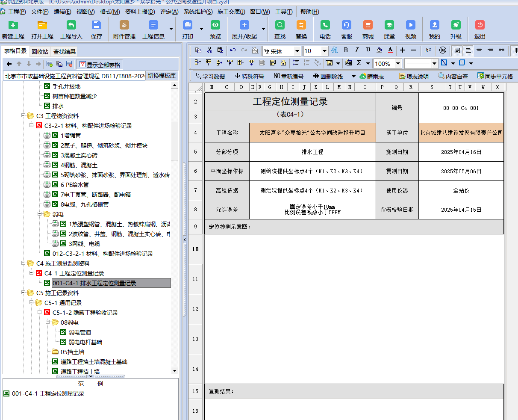The image size is (518, 420).
Task: Open the 100% zoom dropdown
Action: click(x=398, y=64)
